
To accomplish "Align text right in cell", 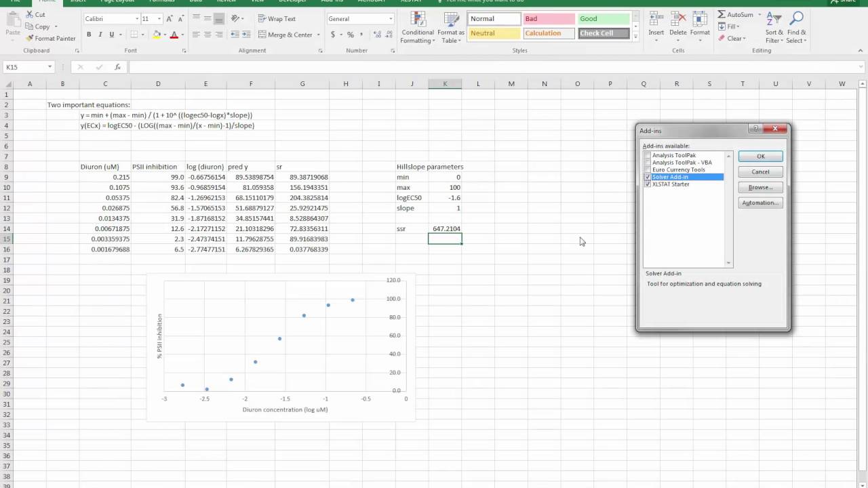I will (x=218, y=35).
